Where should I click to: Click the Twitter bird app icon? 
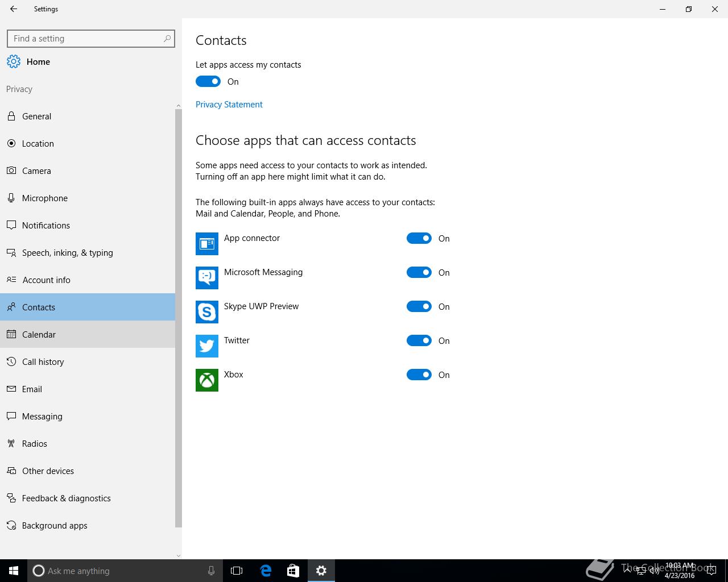(x=207, y=346)
